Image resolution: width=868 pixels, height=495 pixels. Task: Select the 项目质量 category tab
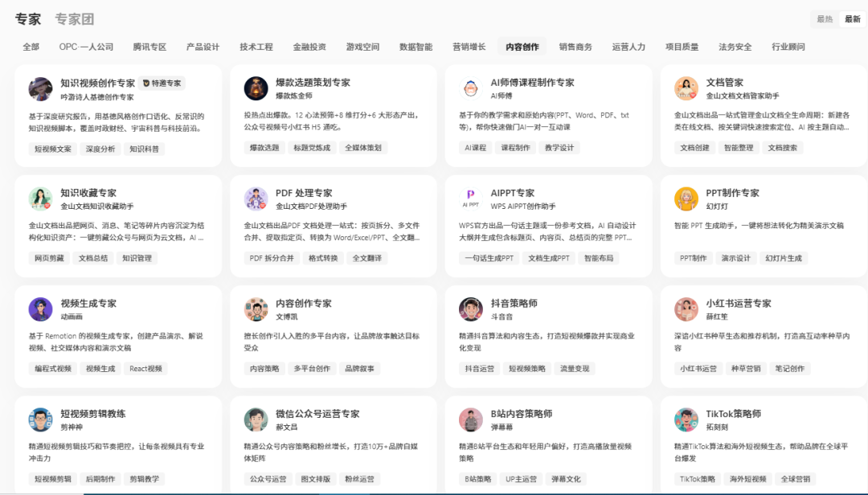[682, 47]
